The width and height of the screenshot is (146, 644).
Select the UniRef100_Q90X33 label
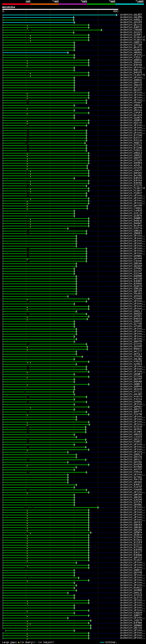tap(131, 82)
